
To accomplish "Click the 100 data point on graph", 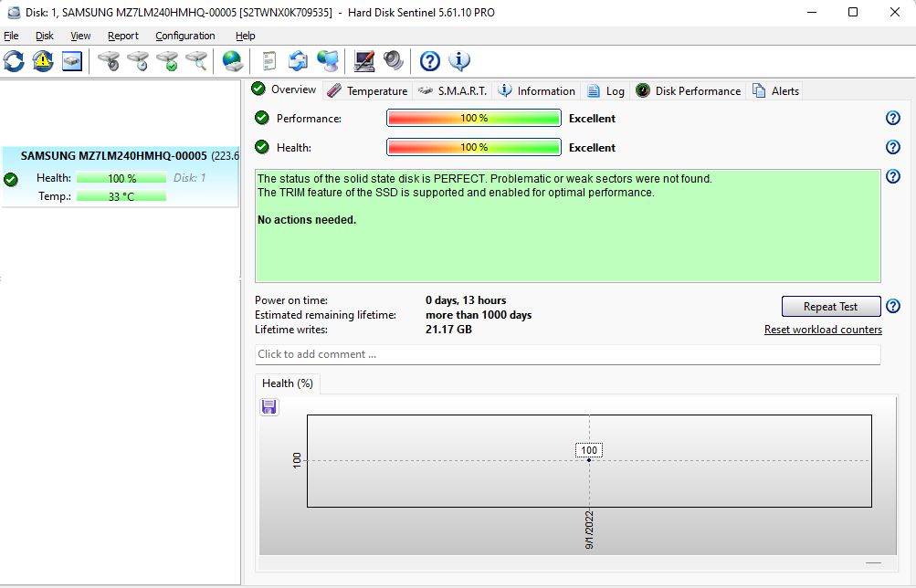I will click(x=589, y=460).
